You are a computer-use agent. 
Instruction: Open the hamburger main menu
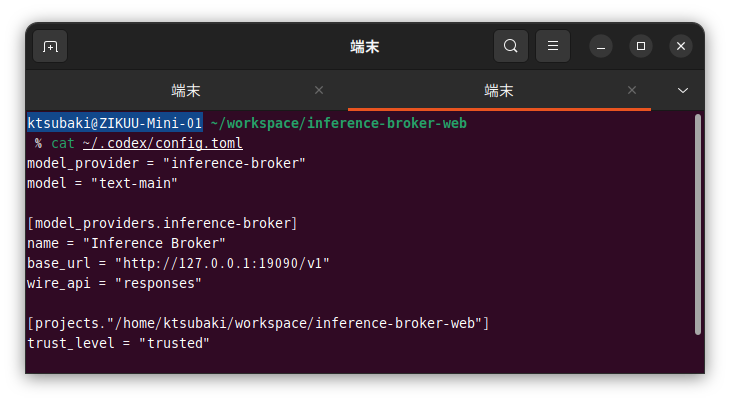click(x=553, y=46)
